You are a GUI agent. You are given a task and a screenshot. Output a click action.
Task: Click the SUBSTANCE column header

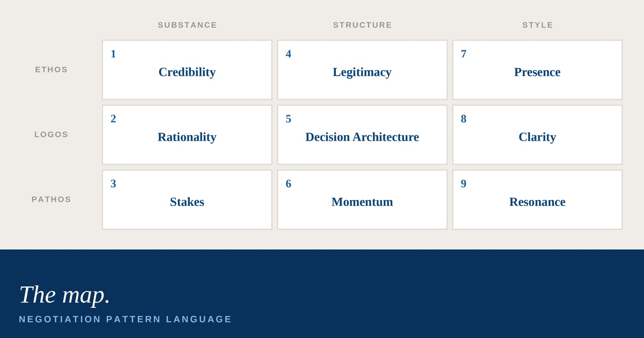coord(187,25)
